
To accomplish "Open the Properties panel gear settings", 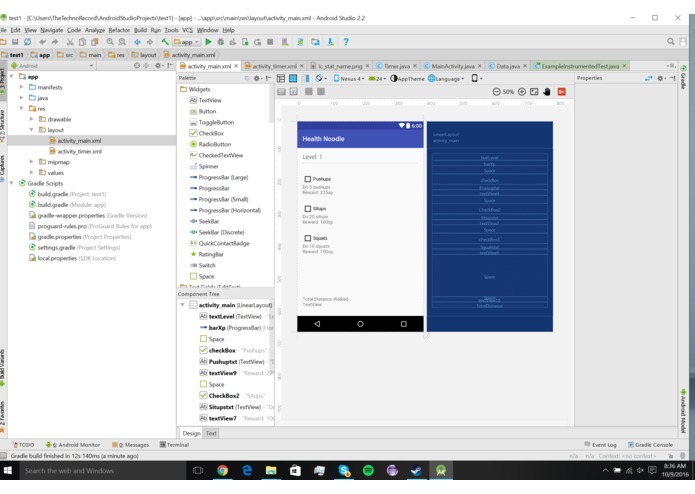I will point(660,78).
